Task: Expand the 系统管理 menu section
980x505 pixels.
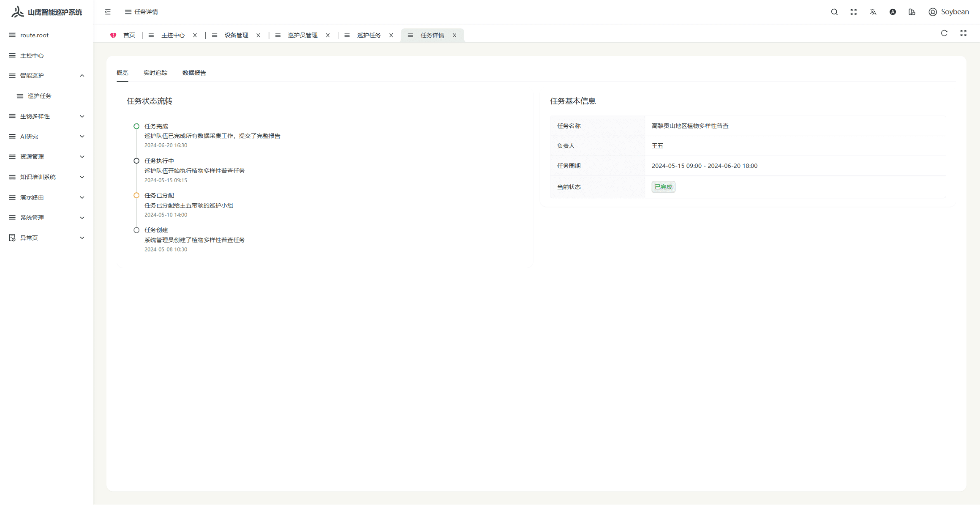Action: (x=46, y=217)
